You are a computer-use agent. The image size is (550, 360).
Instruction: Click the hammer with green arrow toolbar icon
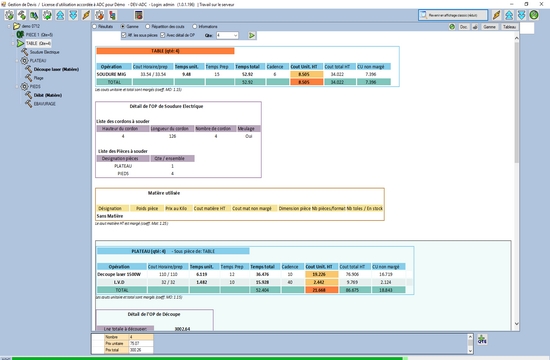tap(22, 15)
